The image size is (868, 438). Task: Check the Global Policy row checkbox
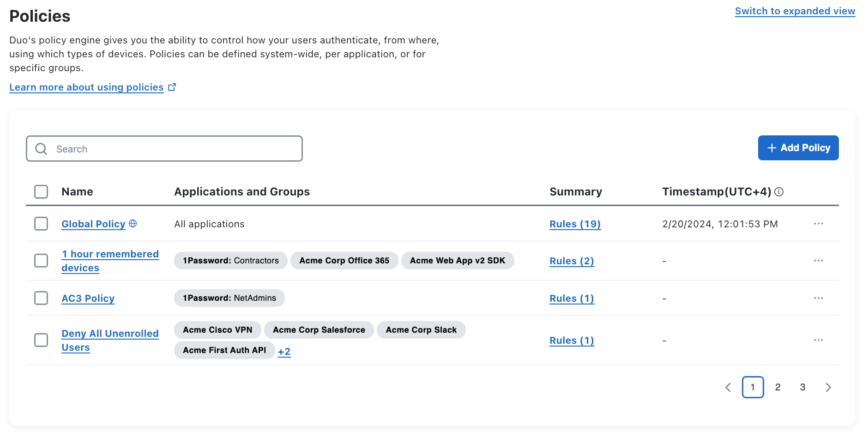[x=41, y=224]
